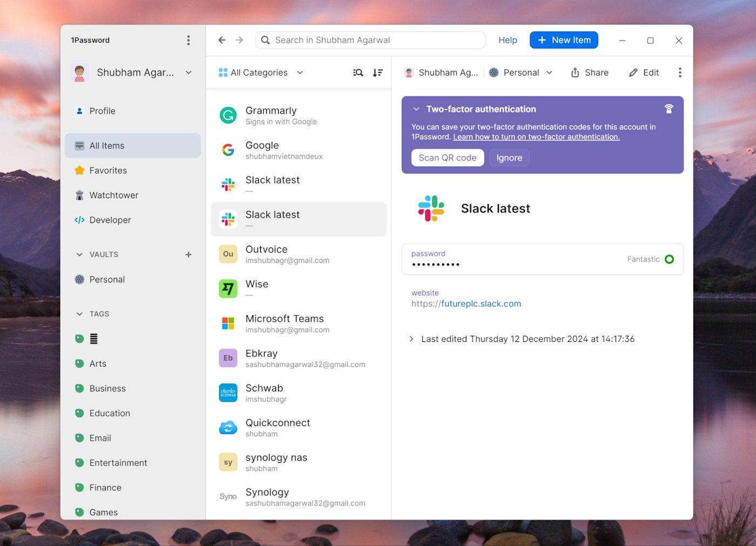Open the Profile section
This screenshot has height=546, width=756.
[133, 111]
